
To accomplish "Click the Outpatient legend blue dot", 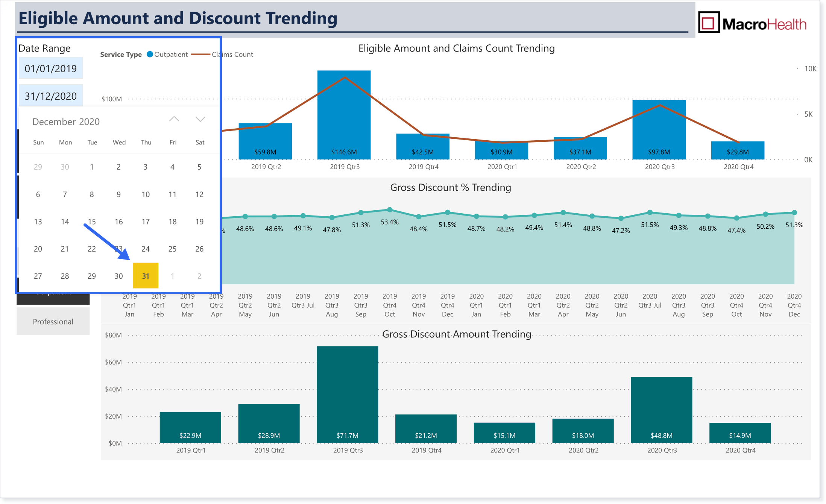I will [150, 54].
